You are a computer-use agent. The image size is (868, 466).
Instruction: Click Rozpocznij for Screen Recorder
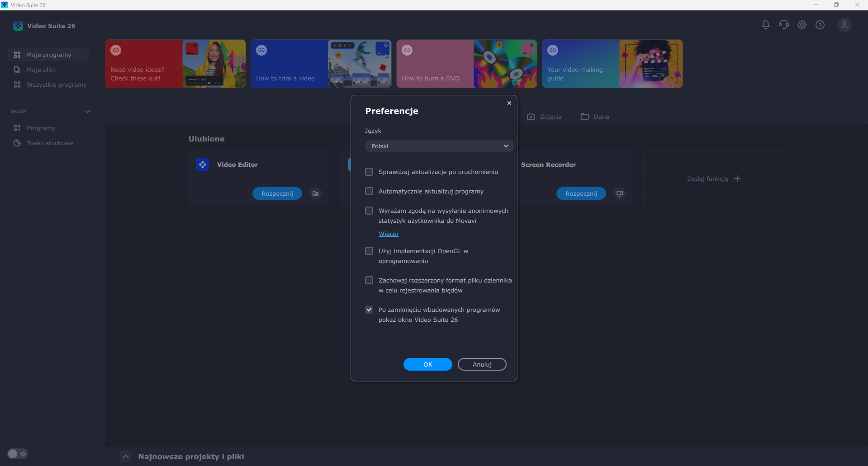coord(581,193)
